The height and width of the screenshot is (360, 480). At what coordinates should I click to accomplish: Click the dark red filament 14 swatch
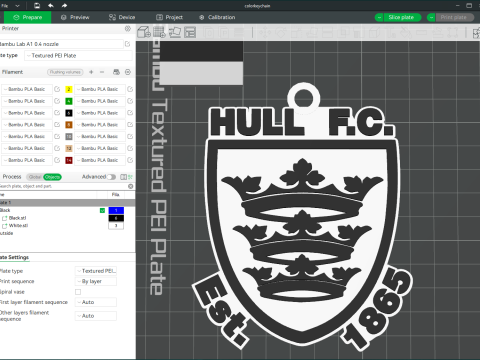pos(69,160)
